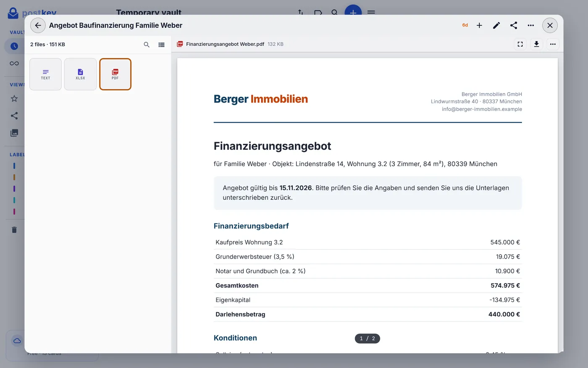This screenshot has height=368, width=588.
Task: Download Finanzierungsangebot Weber.pdf
Action: coord(536,44)
